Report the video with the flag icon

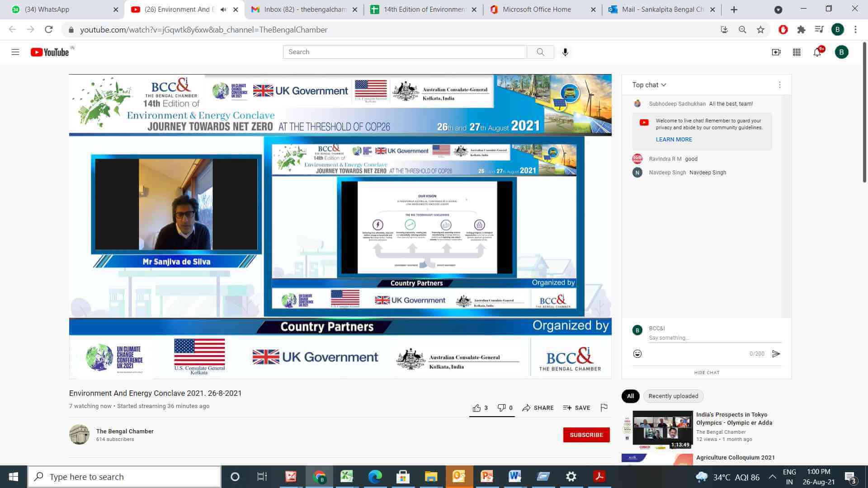pos(604,408)
